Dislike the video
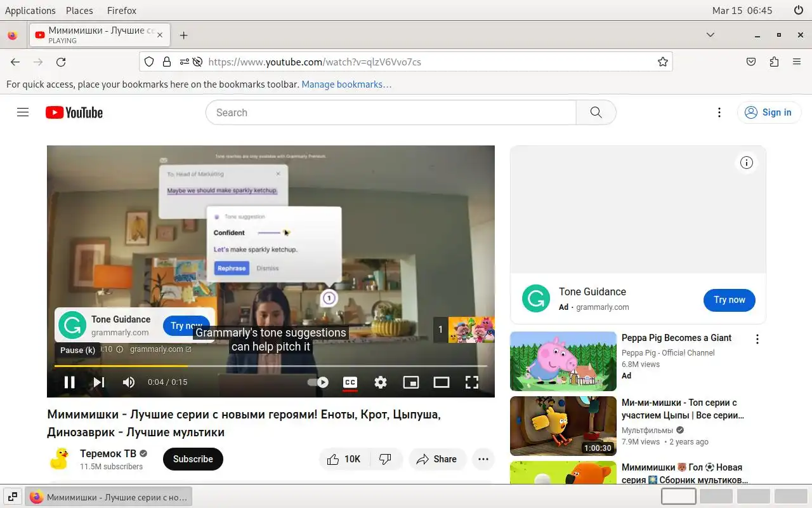The image size is (812, 508). point(386,459)
